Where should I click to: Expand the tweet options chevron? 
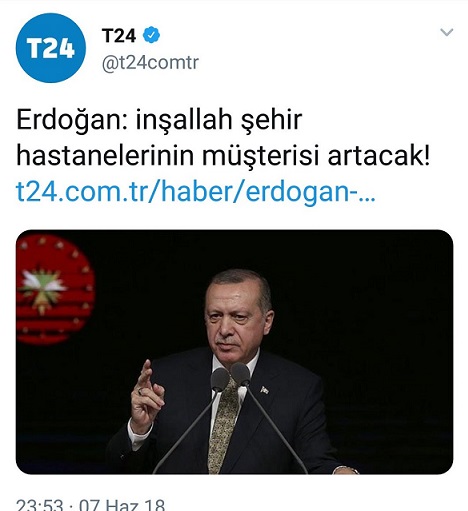coord(446,32)
